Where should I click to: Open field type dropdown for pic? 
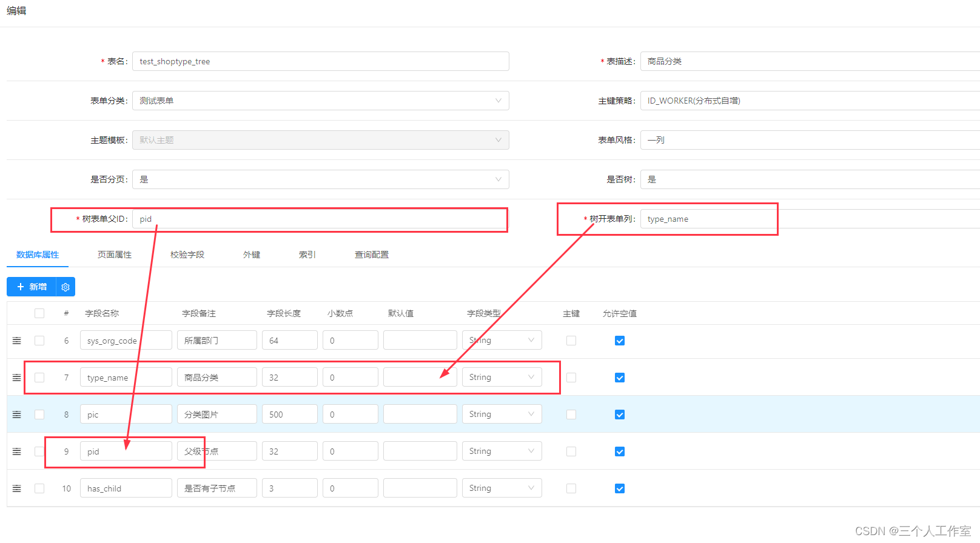(x=502, y=414)
